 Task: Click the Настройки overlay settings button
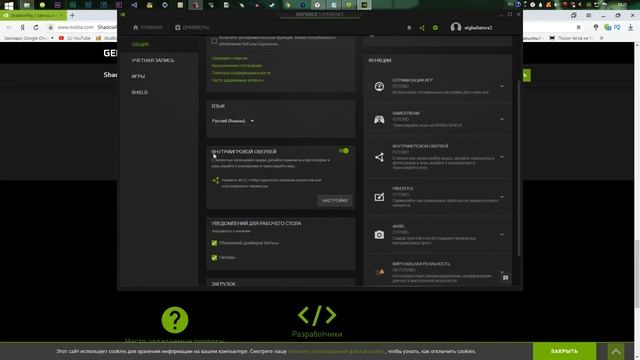coord(334,200)
